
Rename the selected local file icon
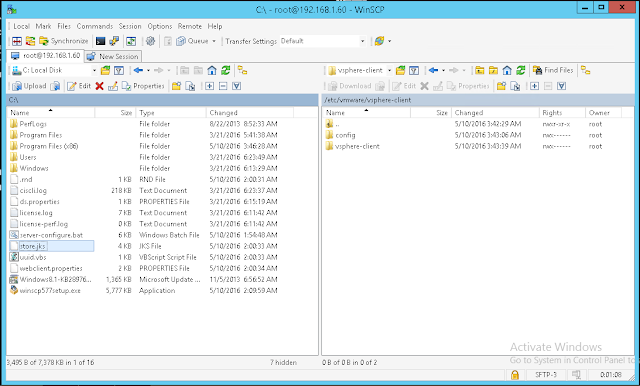(113, 86)
